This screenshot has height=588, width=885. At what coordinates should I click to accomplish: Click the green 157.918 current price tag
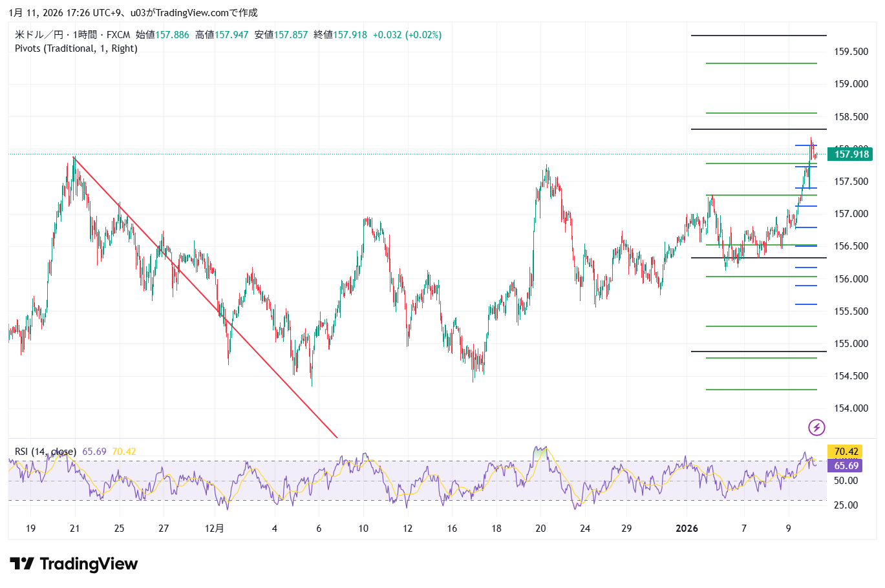[x=849, y=154]
